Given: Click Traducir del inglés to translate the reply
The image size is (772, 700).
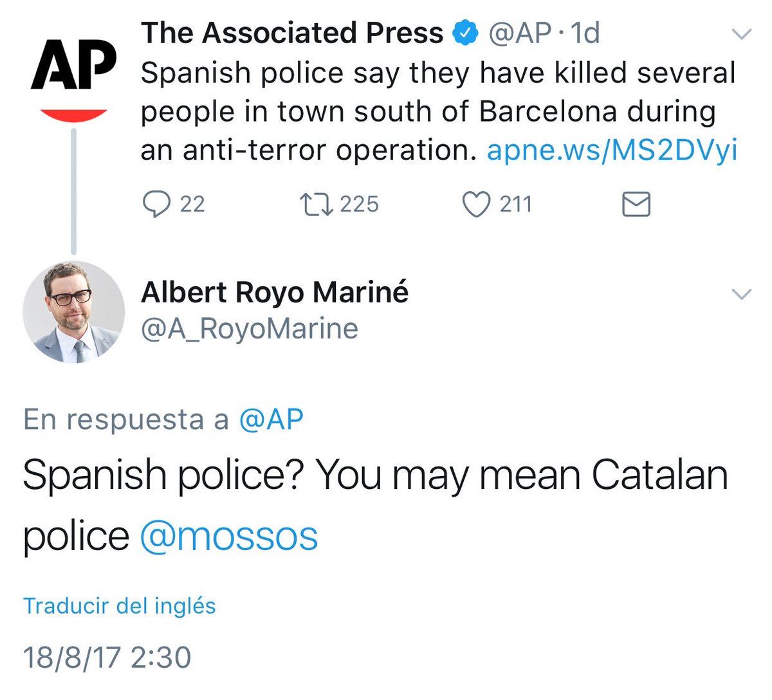Looking at the screenshot, I should tap(119, 605).
